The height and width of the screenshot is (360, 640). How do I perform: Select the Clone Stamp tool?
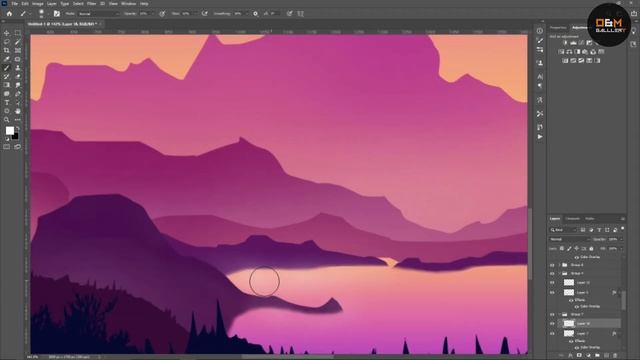point(18,68)
